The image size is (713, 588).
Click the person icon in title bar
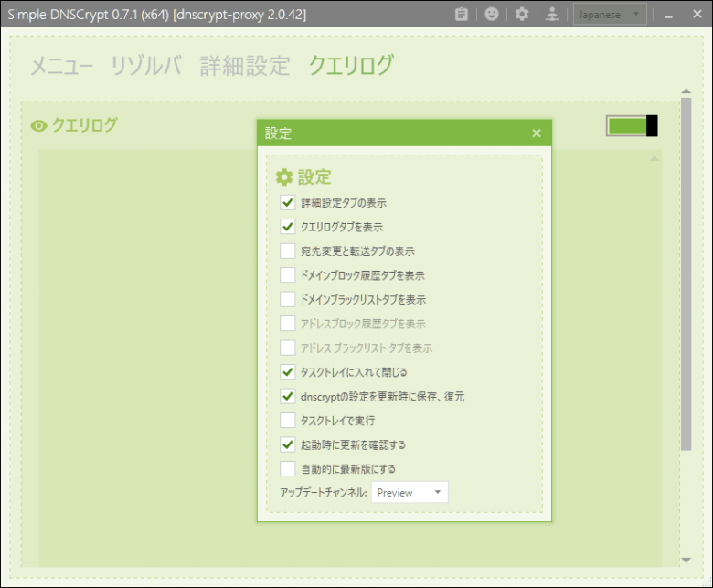[x=552, y=15]
